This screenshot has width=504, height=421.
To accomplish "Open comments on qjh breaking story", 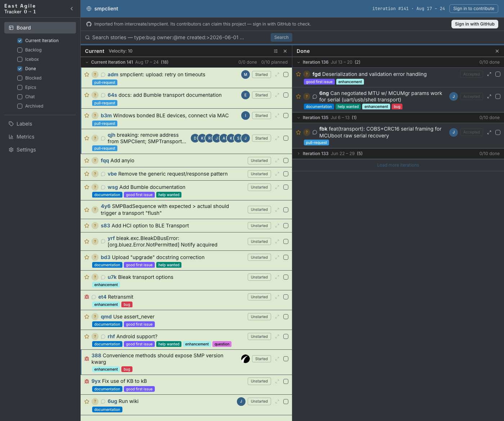I will pyautogui.click(x=103, y=138).
